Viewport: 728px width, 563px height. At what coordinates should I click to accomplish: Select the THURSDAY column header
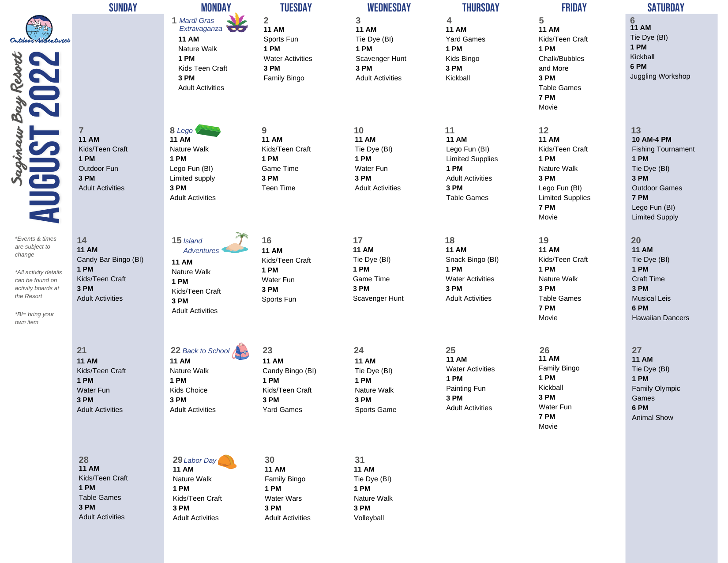(481, 8)
